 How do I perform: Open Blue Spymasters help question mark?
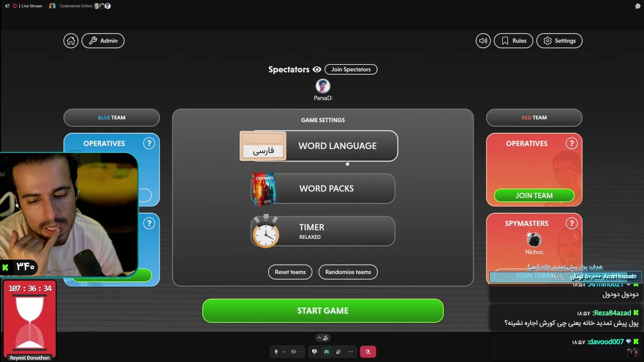click(149, 223)
